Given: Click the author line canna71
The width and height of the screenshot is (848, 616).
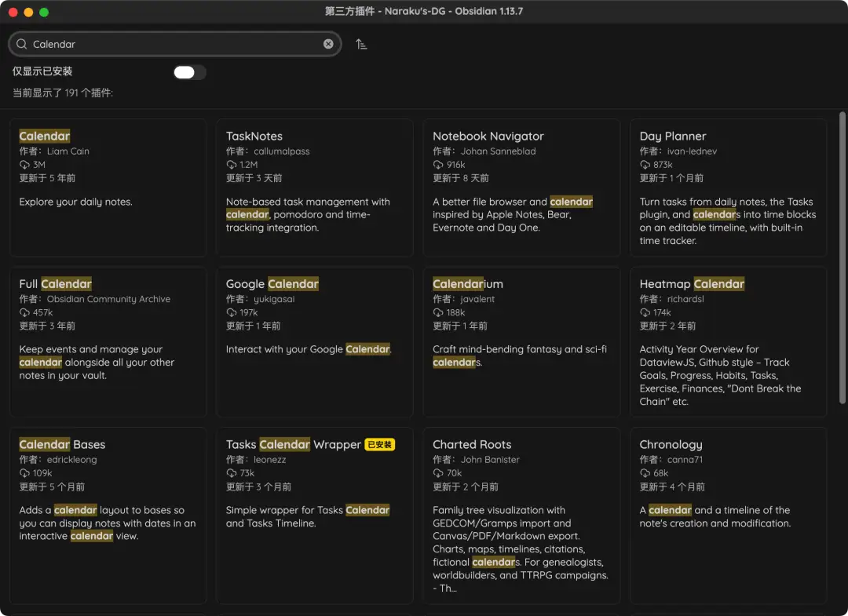Looking at the screenshot, I should coord(671,459).
